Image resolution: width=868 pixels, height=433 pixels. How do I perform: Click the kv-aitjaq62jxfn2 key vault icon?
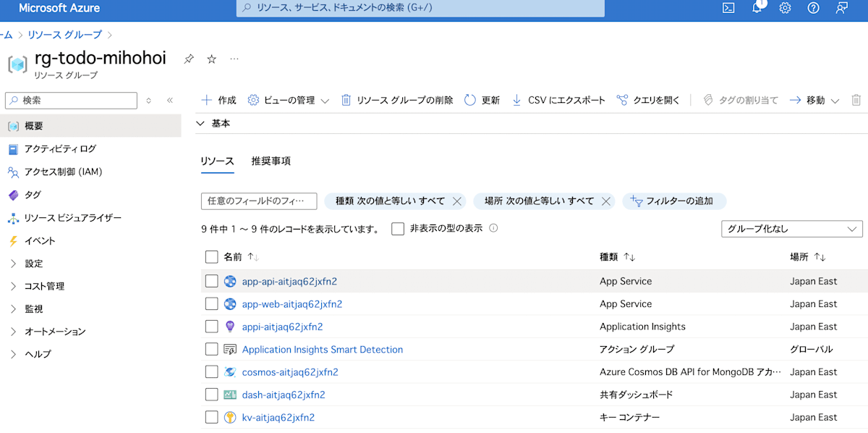pos(230,417)
